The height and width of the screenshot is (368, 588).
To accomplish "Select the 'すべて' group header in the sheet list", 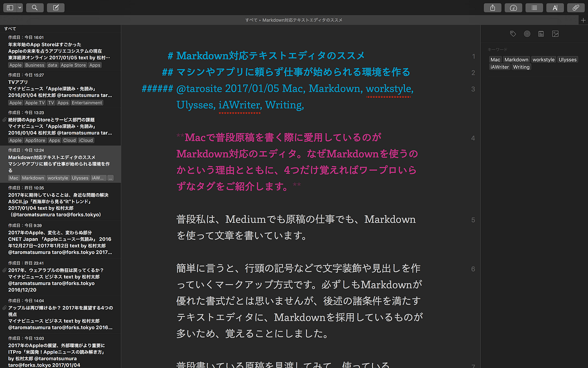I will click(10, 29).
